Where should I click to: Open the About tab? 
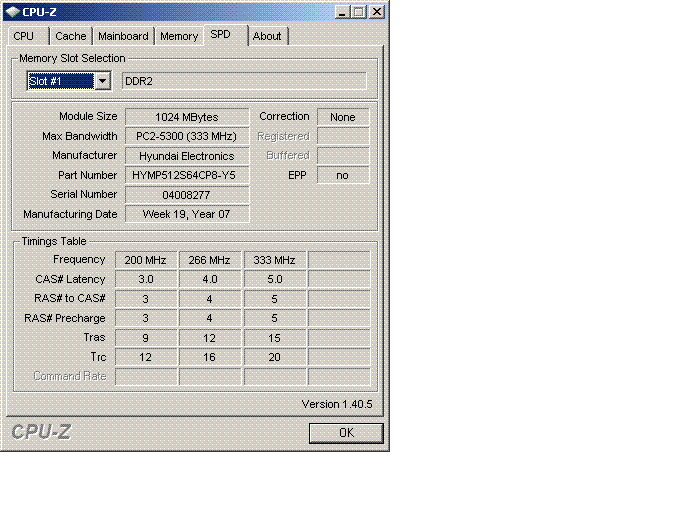coord(267,36)
